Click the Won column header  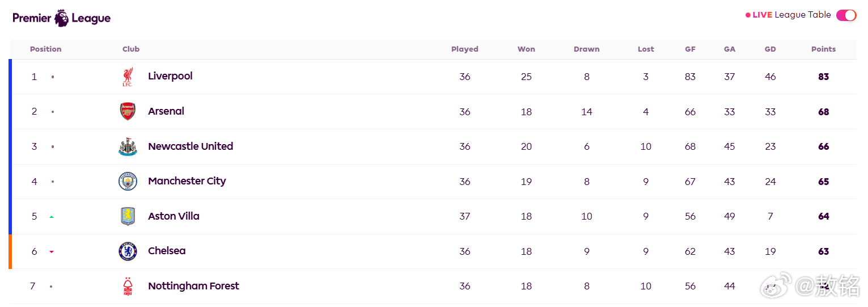(x=526, y=49)
